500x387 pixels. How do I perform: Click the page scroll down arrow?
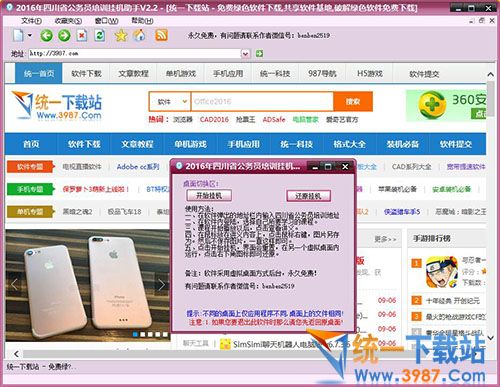[490, 338]
